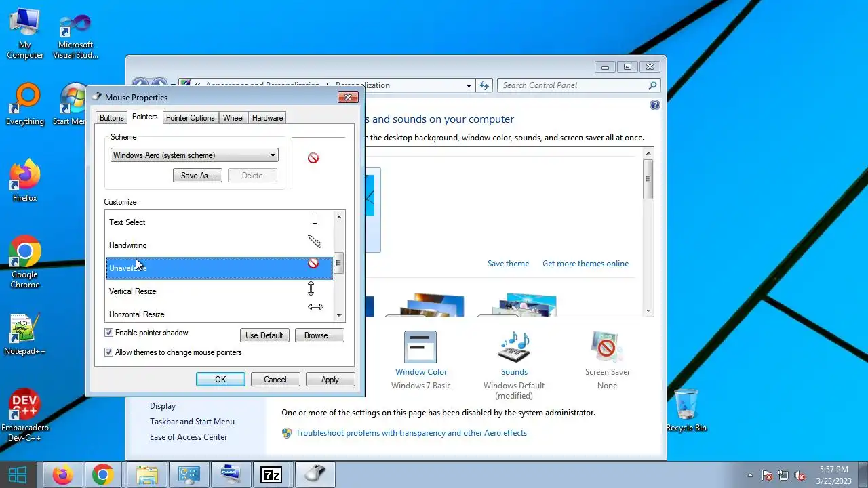This screenshot has width=868, height=488.
Task: Open Control Panel help question icon
Action: pyautogui.click(x=654, y=105)
